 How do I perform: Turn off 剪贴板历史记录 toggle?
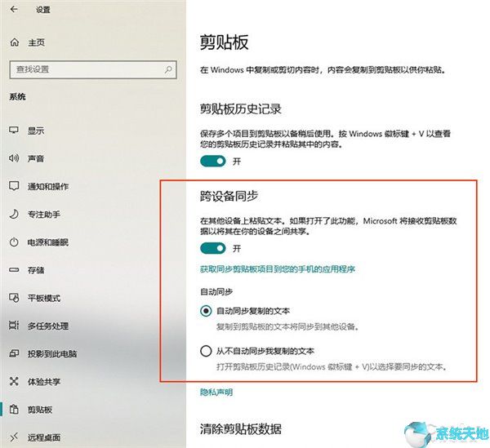click(213, 161)
